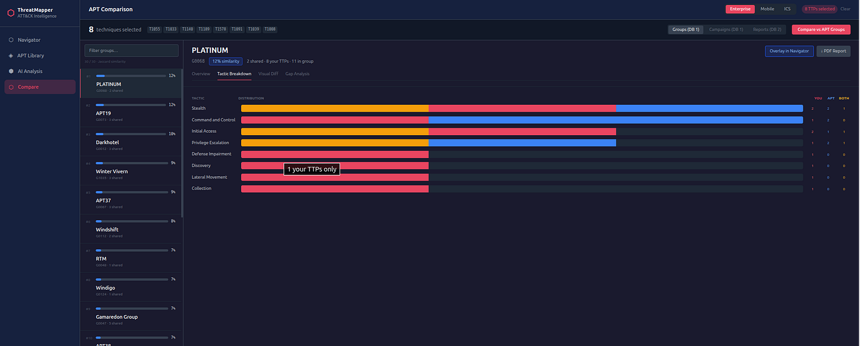Download the PDF Report
This screenshot has height=346, width=868.
[x=833, y=51]
